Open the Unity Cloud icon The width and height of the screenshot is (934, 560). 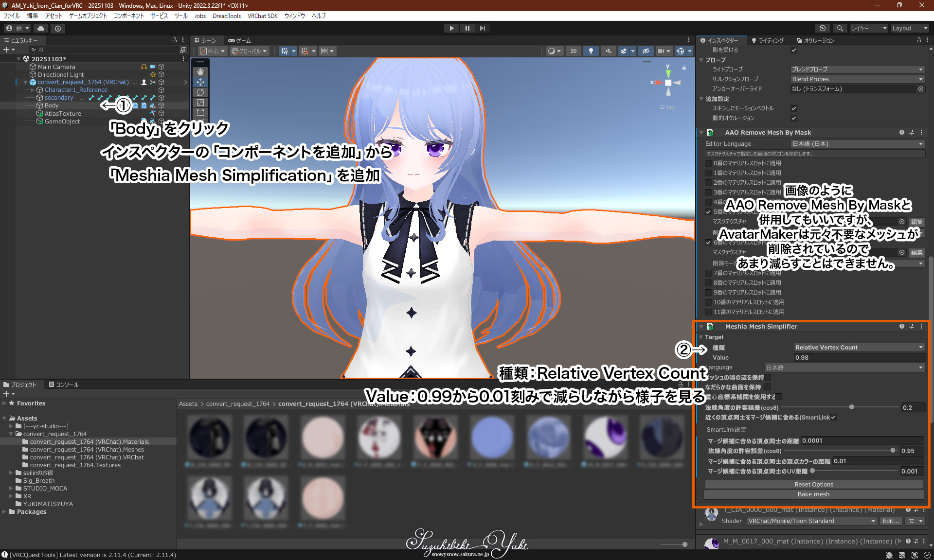[41, 28]
